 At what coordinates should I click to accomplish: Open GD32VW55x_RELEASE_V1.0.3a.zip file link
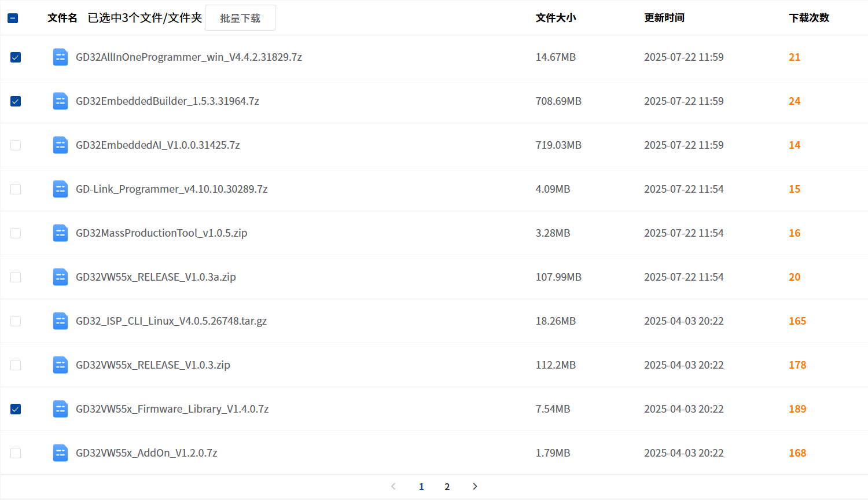156,277
